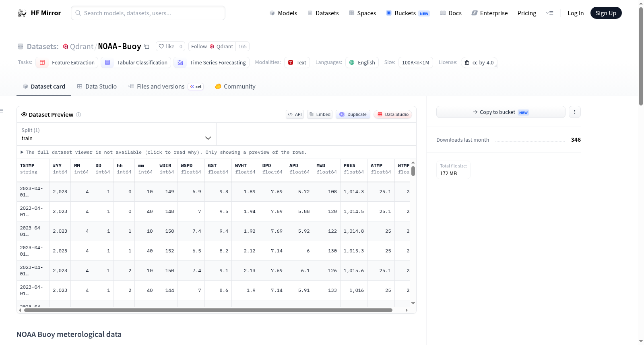Click the like count 0

181,46
